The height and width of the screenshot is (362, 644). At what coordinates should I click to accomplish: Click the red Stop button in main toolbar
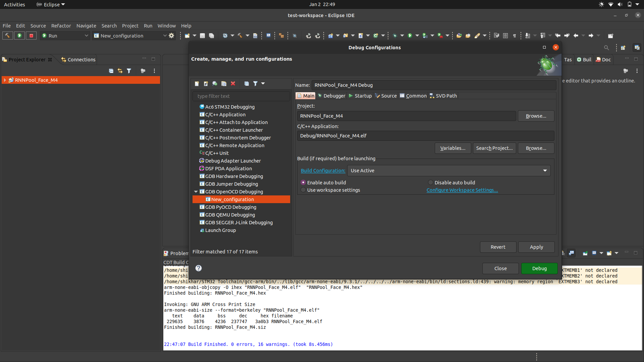[31, 36]
